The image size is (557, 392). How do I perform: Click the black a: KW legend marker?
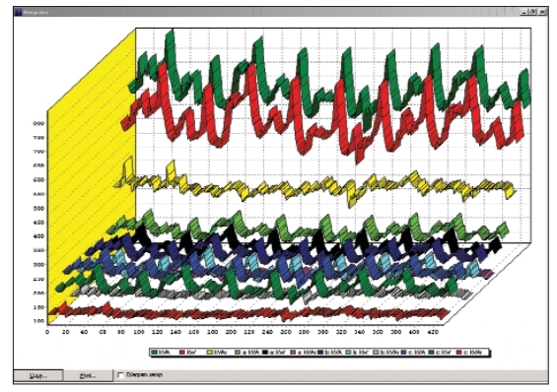tap(265, 353)
